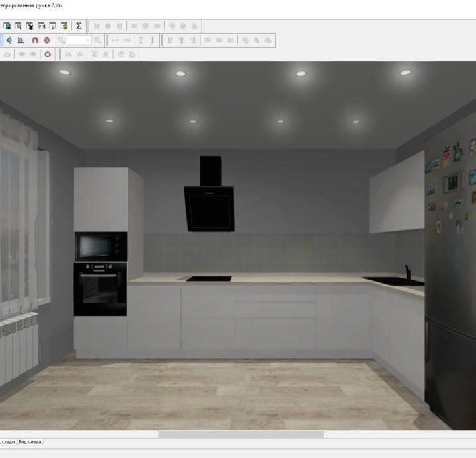Image resolution: width=476 pixels, height=458 pixels.
Task: Click the zoom-out magnifier left of zoom box
Action: click(x=61, y=40)
